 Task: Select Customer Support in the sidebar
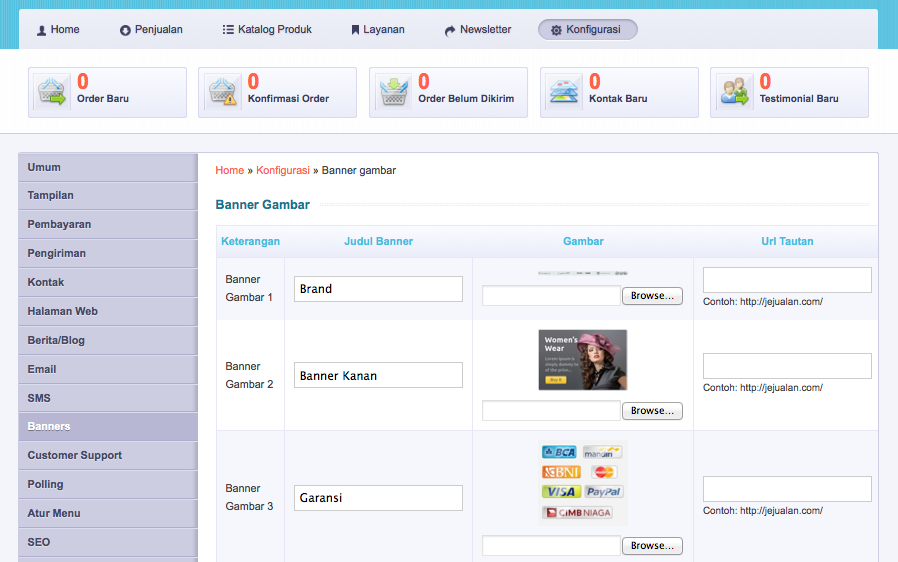[75, 455]
